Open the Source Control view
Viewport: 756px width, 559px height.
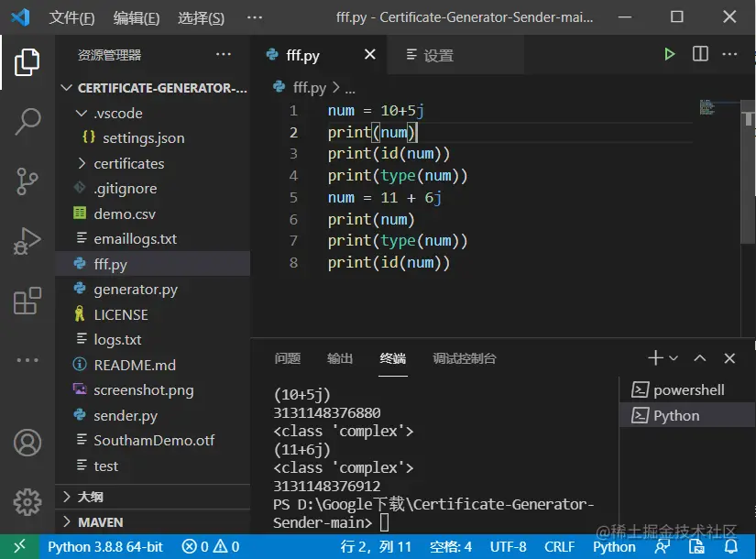27,181
